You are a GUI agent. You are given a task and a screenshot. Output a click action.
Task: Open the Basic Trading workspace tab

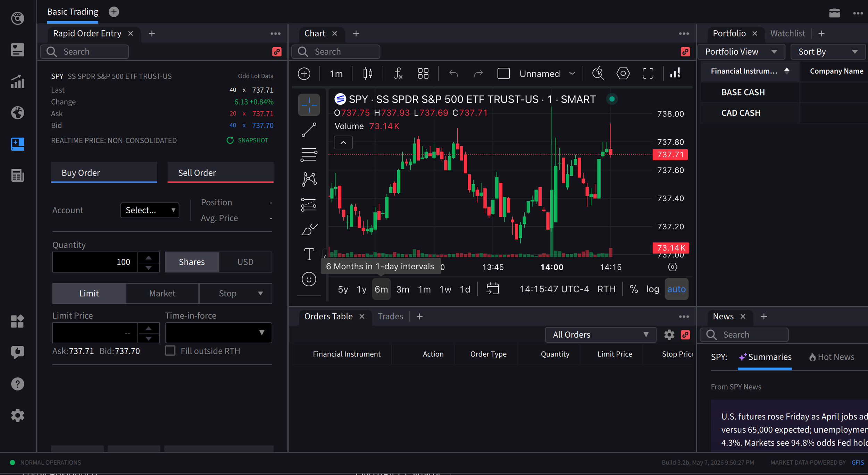click(x=73, y=12)
